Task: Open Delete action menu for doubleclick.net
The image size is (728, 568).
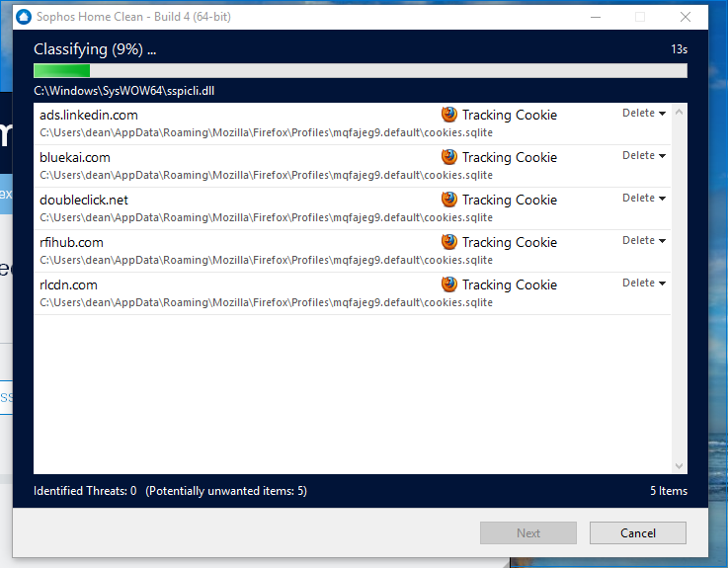Action: (x=644, y=199)
